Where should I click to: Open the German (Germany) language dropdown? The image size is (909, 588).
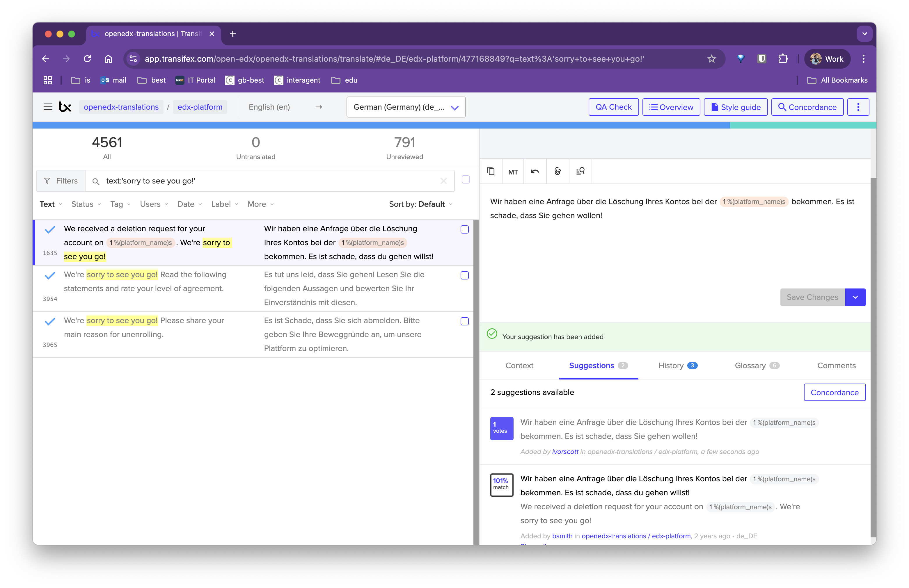click(406, 107)
